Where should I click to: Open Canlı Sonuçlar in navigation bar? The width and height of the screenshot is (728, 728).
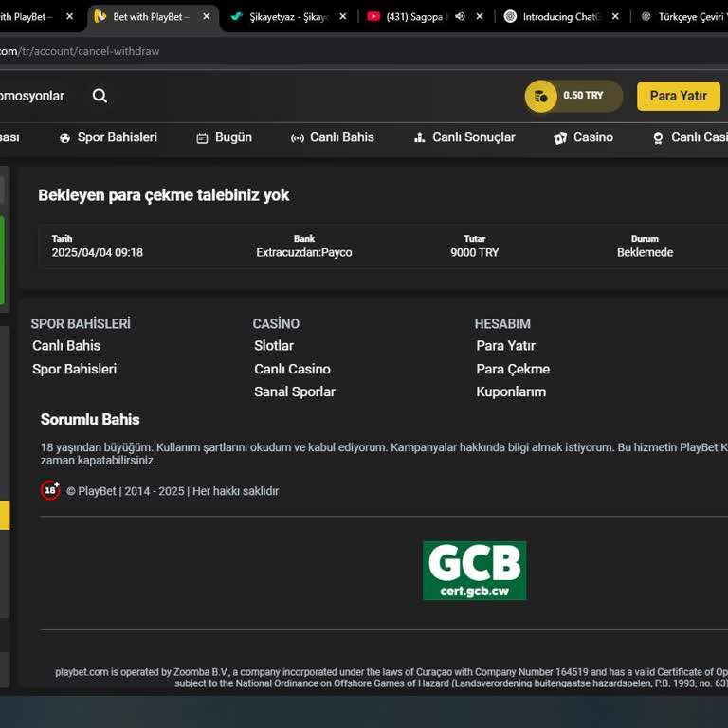(x=474, y=137)
